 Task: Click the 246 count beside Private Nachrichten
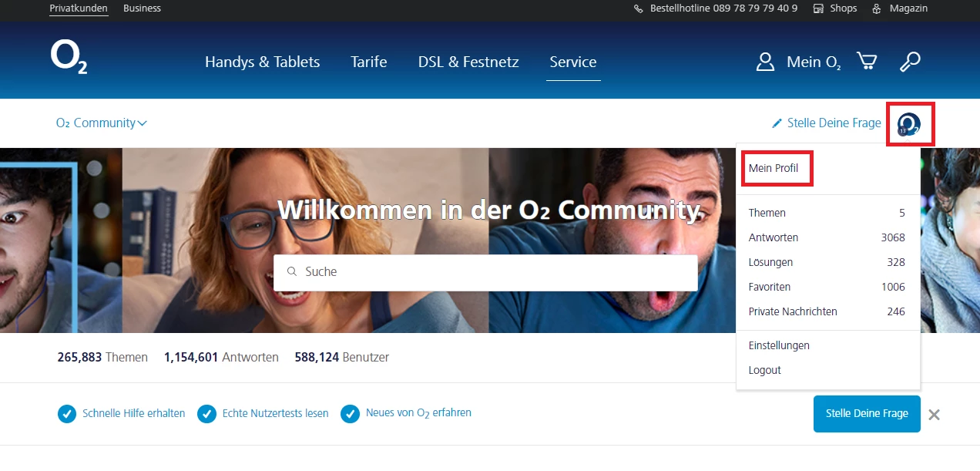tap(896, 311)
